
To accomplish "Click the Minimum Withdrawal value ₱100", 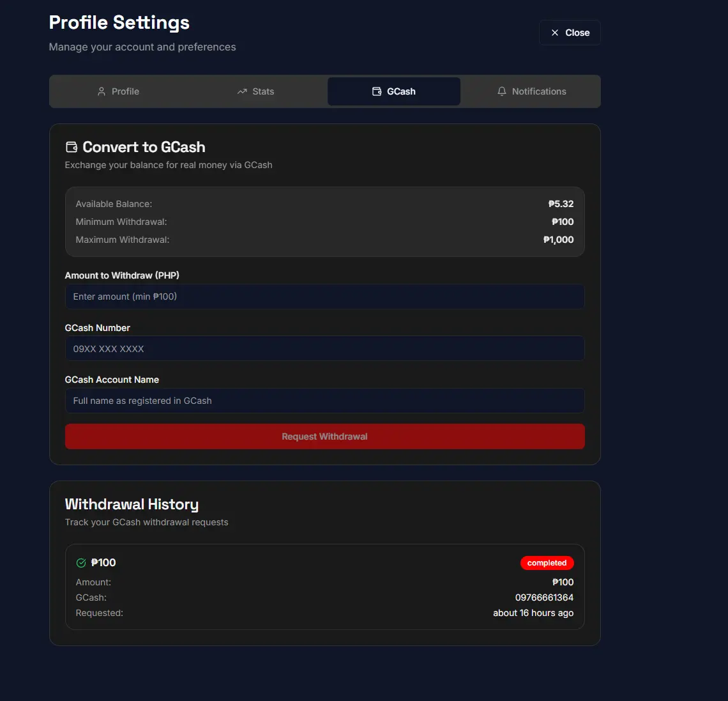I will coord(563,222).
